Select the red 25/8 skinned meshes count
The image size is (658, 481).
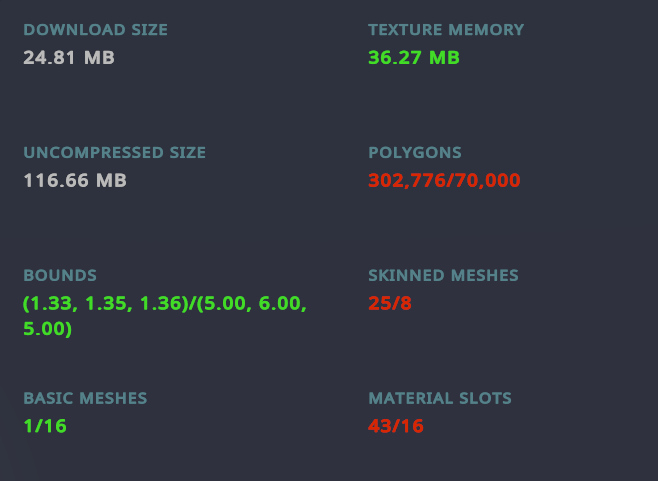tap(390, 303)
